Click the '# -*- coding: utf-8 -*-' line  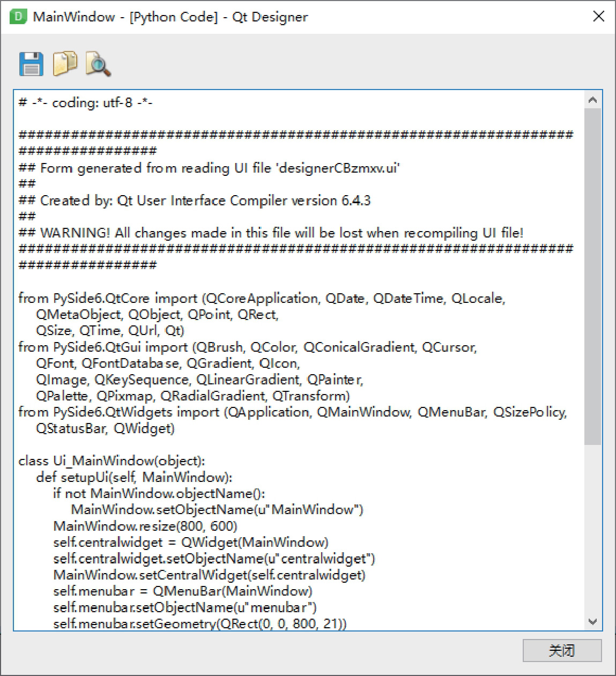tap(86, 102)
